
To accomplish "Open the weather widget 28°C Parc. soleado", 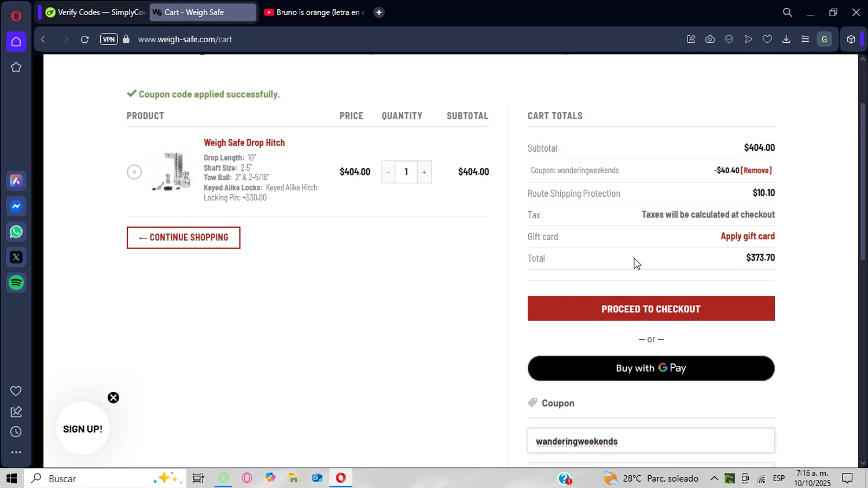I will tap(650, 478).
